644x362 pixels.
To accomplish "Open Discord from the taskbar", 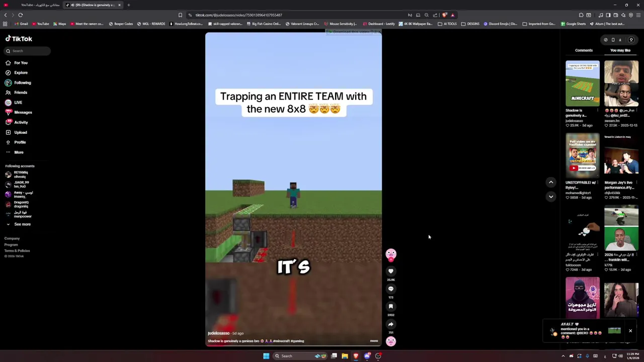I will point(367,356).
